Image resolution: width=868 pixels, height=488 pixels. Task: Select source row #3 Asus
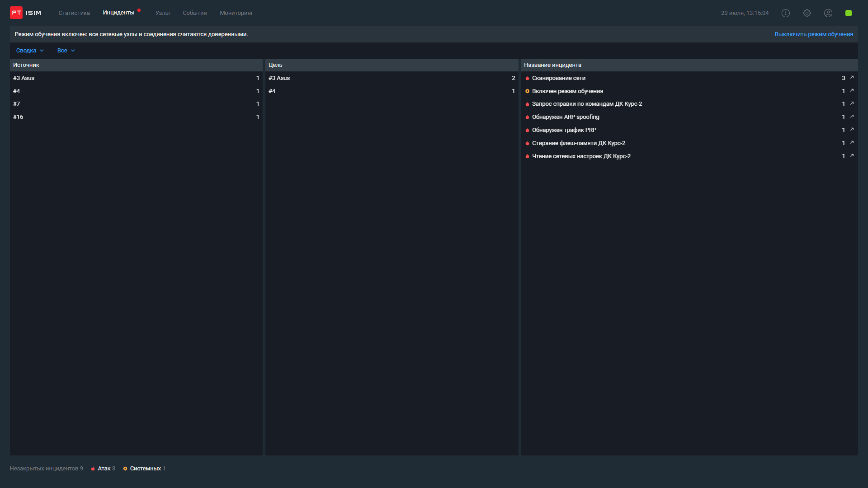tap(24, 78)
